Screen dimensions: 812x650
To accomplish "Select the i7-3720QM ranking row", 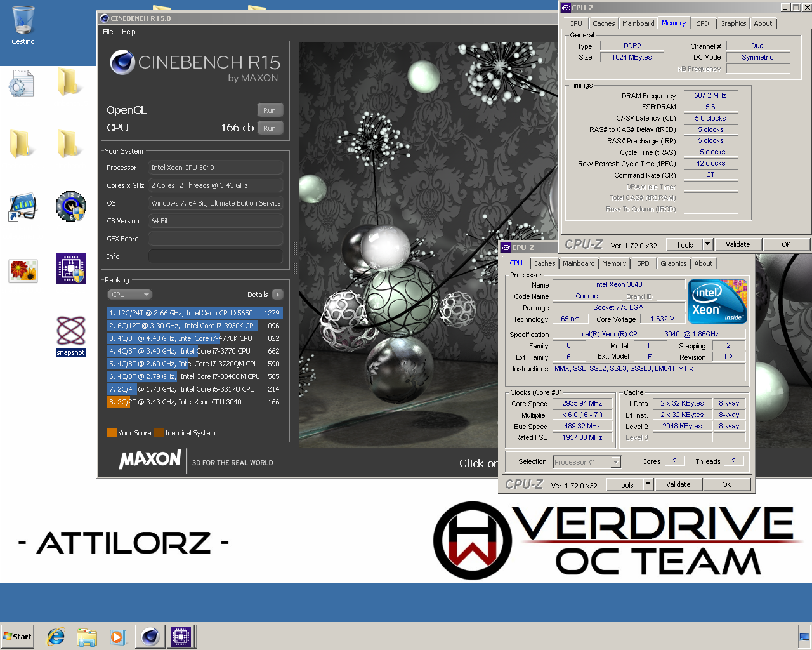I will pos(195,364).
